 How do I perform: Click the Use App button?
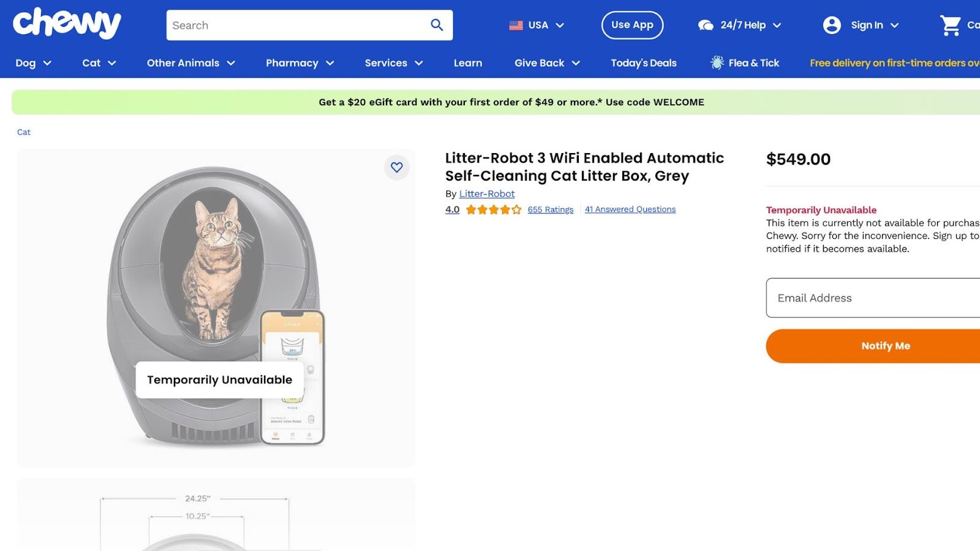pyautogui.click(x=632, y=25)
